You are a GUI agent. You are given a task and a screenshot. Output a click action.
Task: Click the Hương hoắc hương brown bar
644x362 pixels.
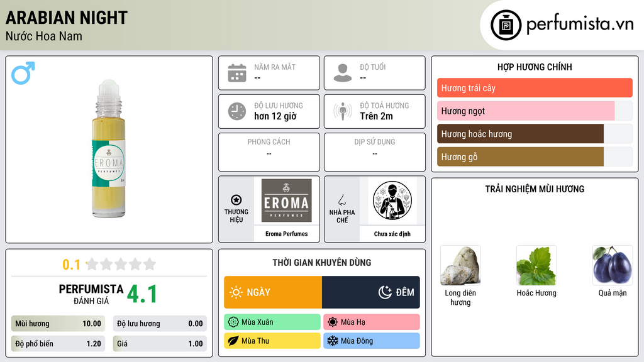point(520,134)
